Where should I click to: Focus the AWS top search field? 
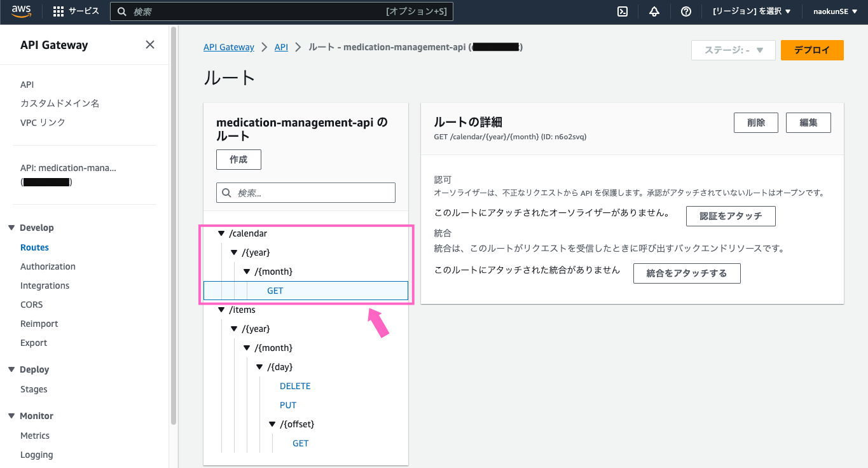pyautogui.click(x=282, y=11)
